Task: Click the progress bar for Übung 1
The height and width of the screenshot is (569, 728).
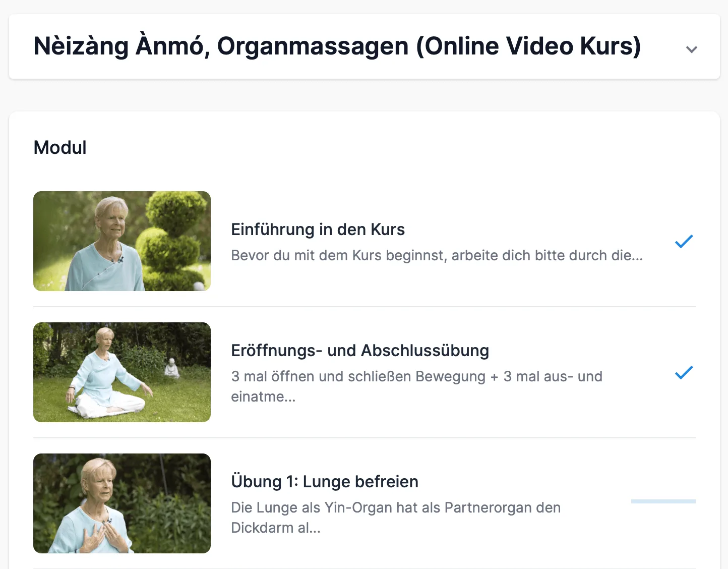Action: (x=663, y=501)
